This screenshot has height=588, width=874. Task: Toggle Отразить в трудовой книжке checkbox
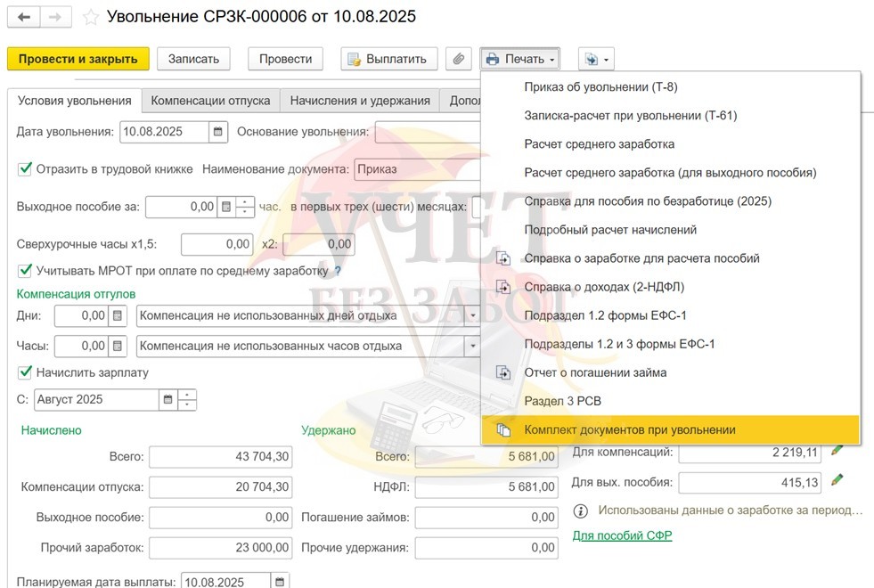pos(25,168)
